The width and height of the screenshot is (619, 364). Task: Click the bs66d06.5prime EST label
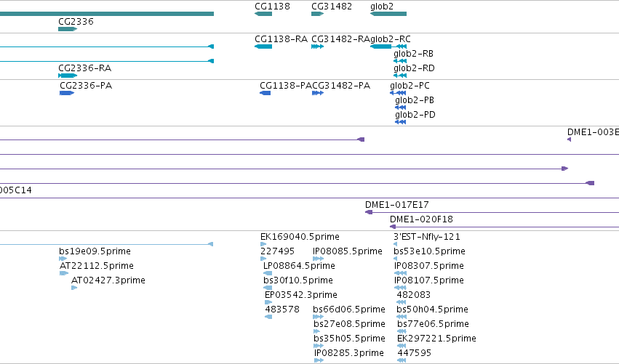(x=349, y=310)
